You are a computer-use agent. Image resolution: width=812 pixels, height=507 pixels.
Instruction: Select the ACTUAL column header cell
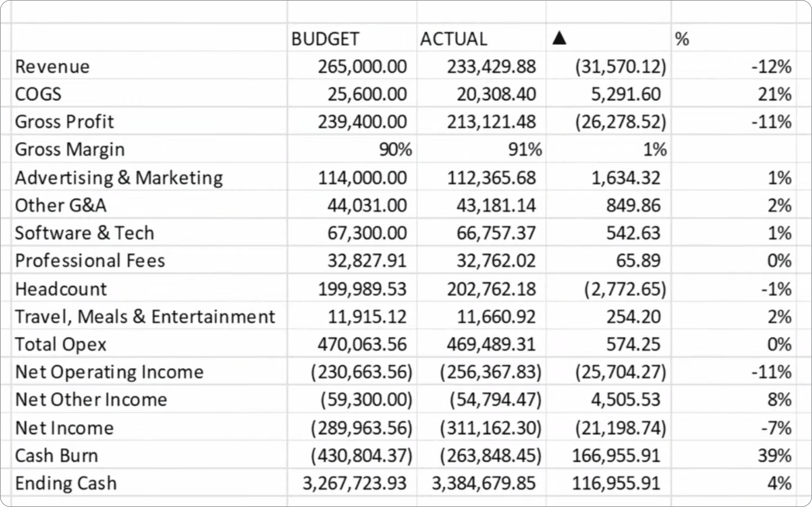(481, 38)
